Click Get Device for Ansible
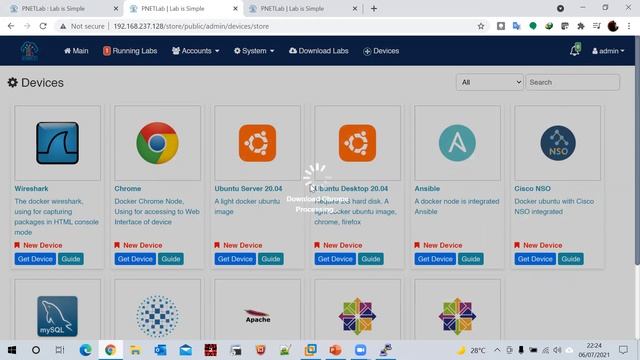Screen dimensions: 640x360 coord(435,259)
